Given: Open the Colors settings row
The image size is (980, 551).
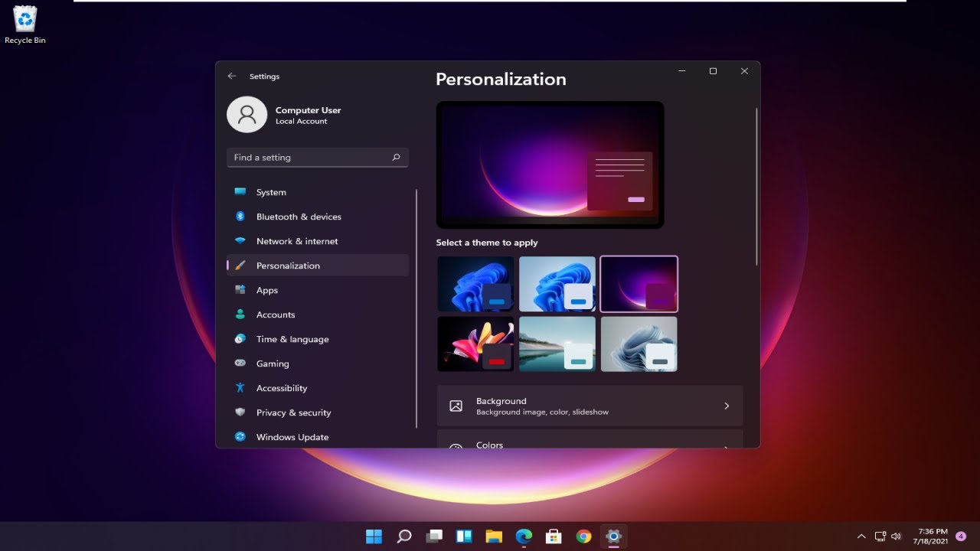Looking at the screenshot, I should pos(590,439).
